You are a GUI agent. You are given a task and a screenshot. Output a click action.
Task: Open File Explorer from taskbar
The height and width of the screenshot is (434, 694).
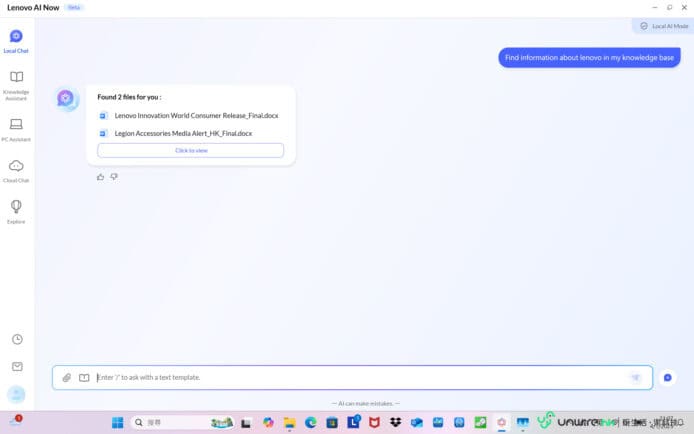289,422
